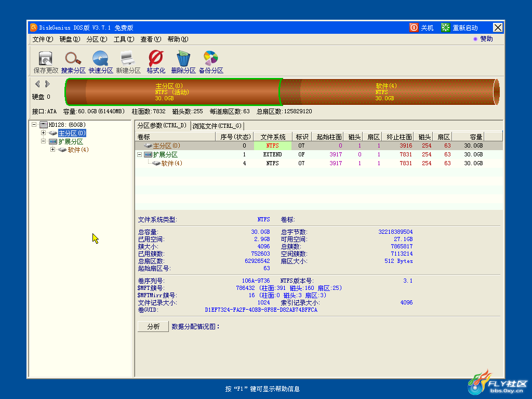Click the 重新启动 restart icon in title bar
The height and width of the screenshot is (399, 532).
(445, 28)
